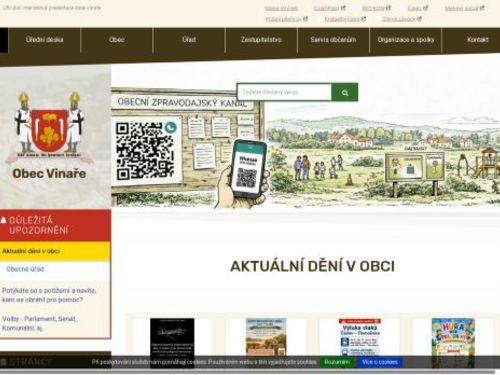Open the Kontakt page
This screenshot has width=500, height=375.
pyautogui.click(x=477, y=40)
